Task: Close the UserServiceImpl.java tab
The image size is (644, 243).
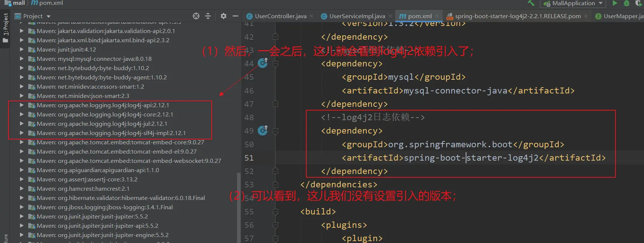Action: click(x=390, y=16)
